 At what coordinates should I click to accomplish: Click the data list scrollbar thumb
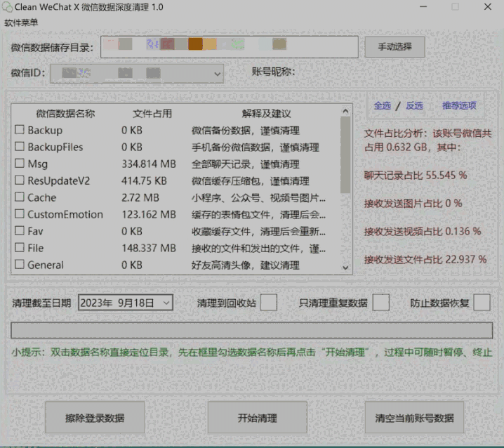point(345,154)
